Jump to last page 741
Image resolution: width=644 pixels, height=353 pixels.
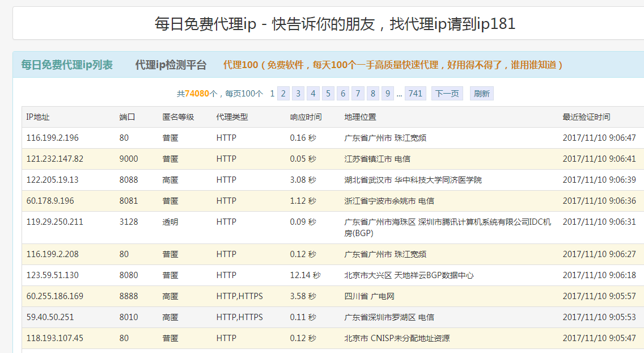click(416, 94)
